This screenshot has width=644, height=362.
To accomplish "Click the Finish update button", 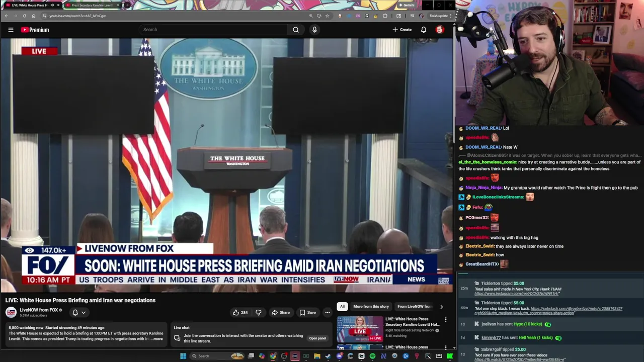I will click(439, 16).
